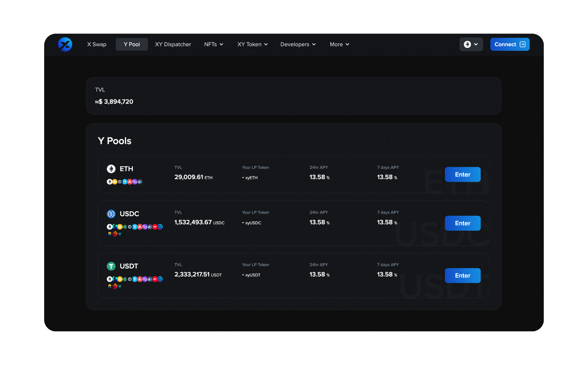Click Connect wallet button
The image size is (588, 365).
point(510,44)
